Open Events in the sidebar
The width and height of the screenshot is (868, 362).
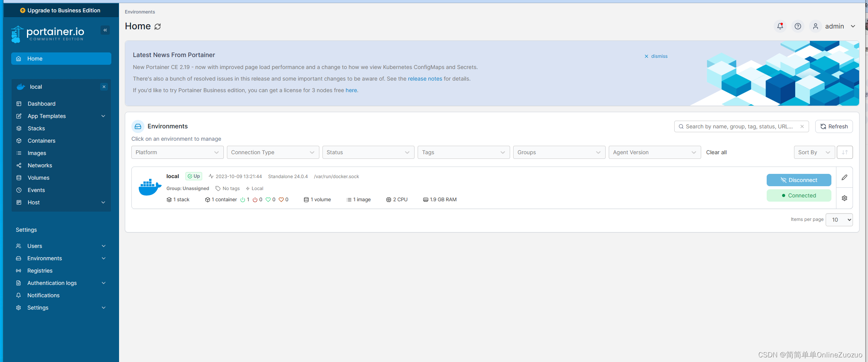(61, 190)
